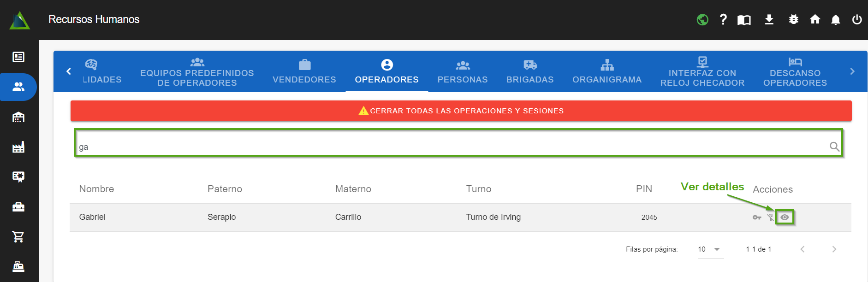868x282 pixels.
Task: View details of Gabriel with eye icon
Action: click(785, 217)
